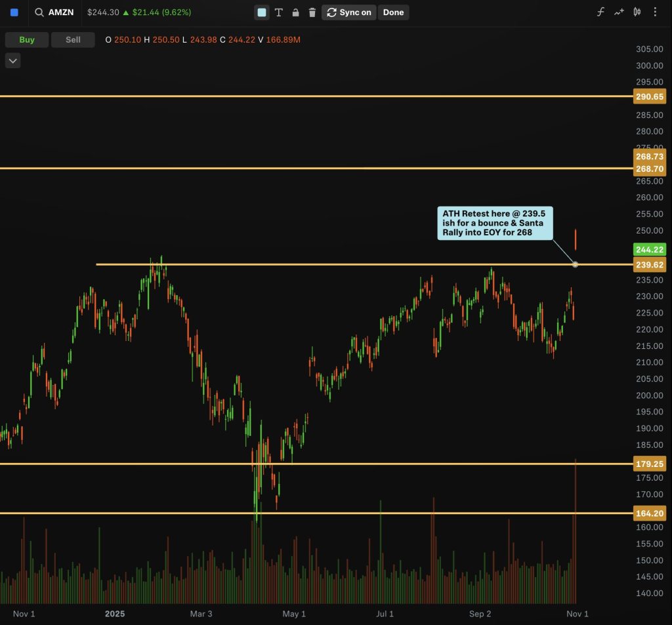Open the three-dot more options menu
Viewport: 672px width, 625px height.
tap(655, 12)
